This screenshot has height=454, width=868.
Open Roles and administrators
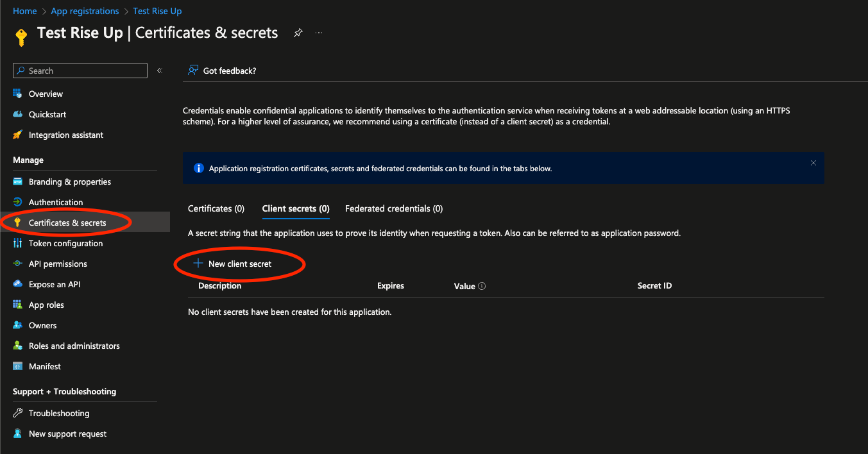(x=74, y=346)
